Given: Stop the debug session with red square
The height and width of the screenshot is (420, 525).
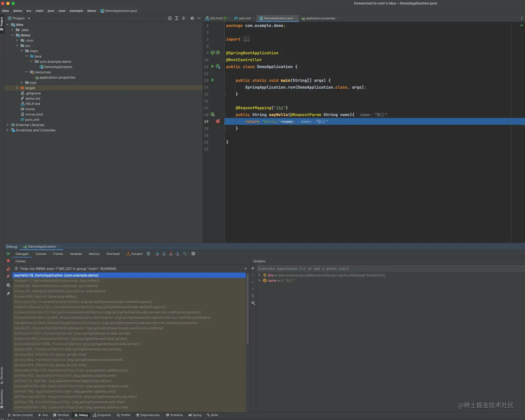Looking at the screenshot, I should pos(8,261).
